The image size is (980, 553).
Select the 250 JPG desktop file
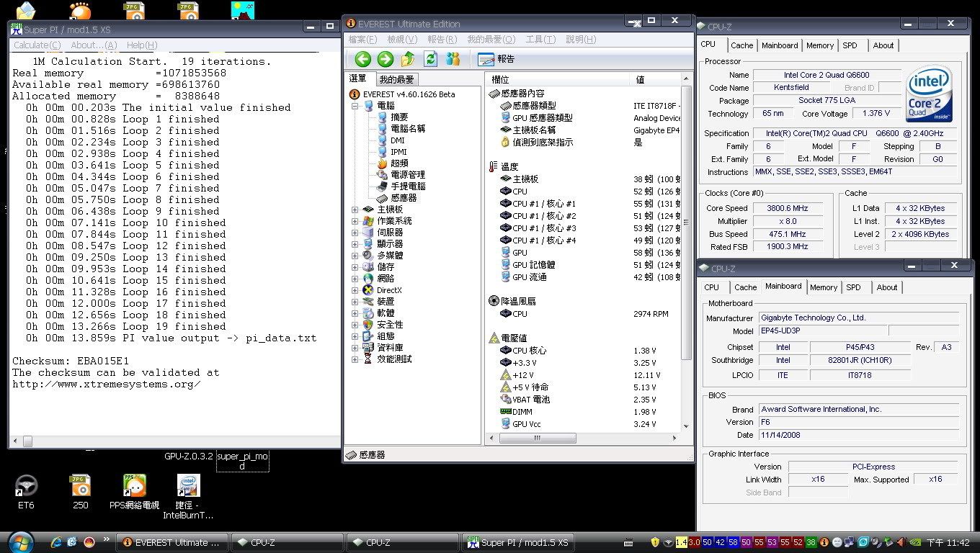tap(81, 492)
